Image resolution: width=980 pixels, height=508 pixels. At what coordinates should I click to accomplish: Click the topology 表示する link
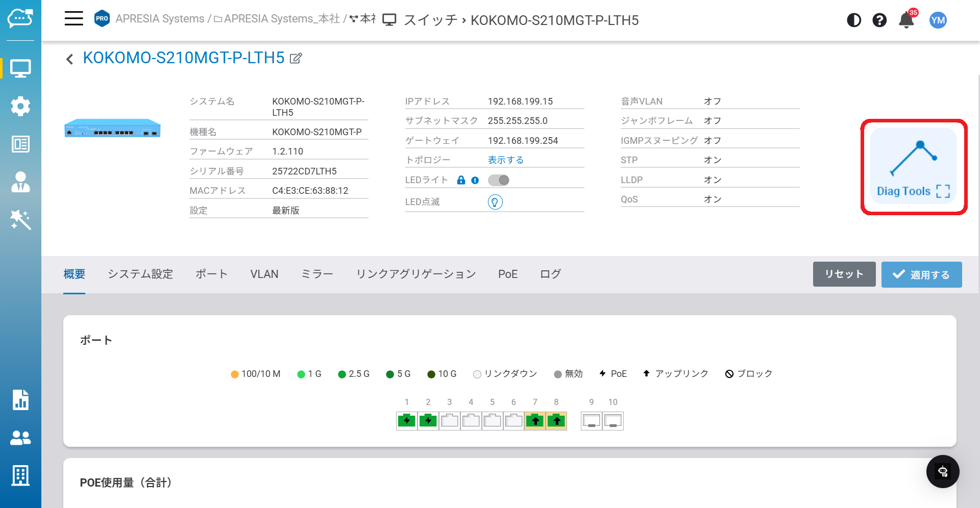click(505, 160)
